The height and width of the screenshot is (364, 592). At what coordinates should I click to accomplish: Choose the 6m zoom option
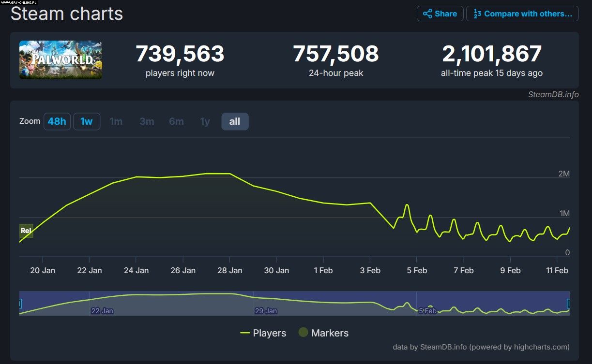(x=176, y=121)
